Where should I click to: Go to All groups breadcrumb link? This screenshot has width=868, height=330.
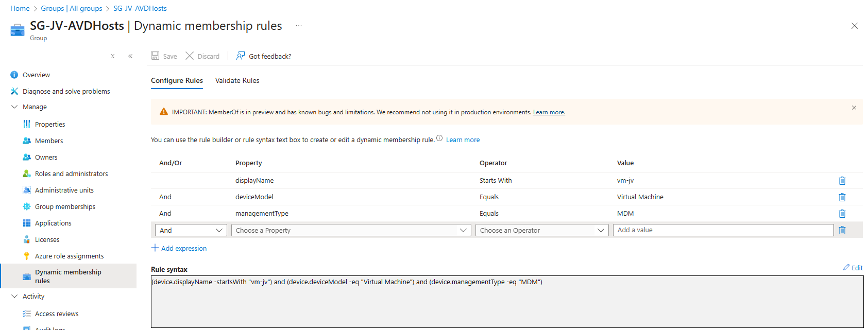[x=72, y=8]
